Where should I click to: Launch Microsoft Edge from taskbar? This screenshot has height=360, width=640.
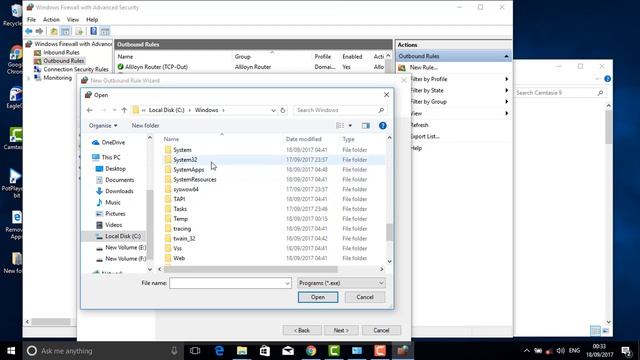pos(219,351)
